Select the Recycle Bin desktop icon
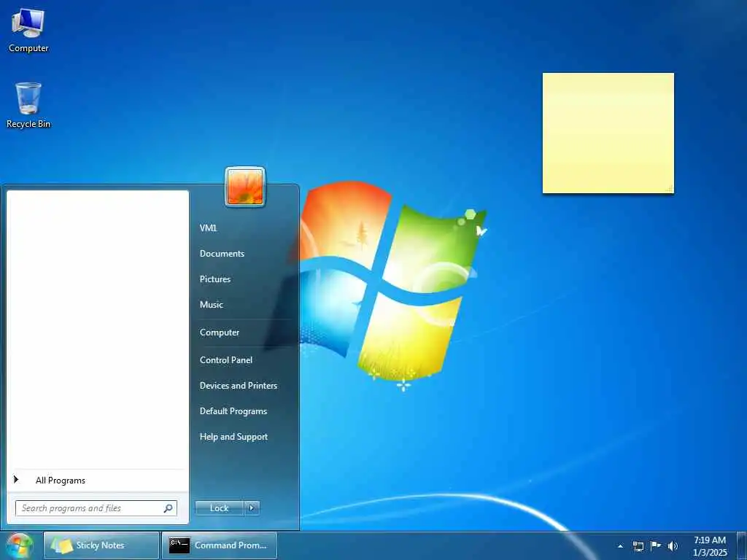The height and width of the screenshot is (560, 747). click(x=28, y=105)
